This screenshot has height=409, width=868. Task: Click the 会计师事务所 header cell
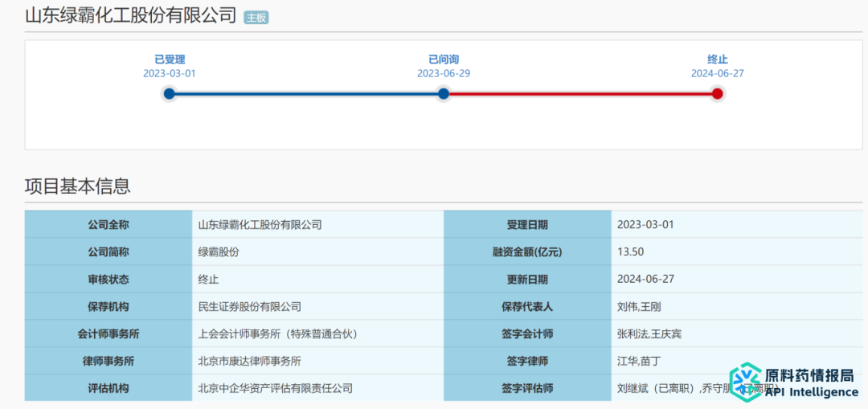coord(108,333)
